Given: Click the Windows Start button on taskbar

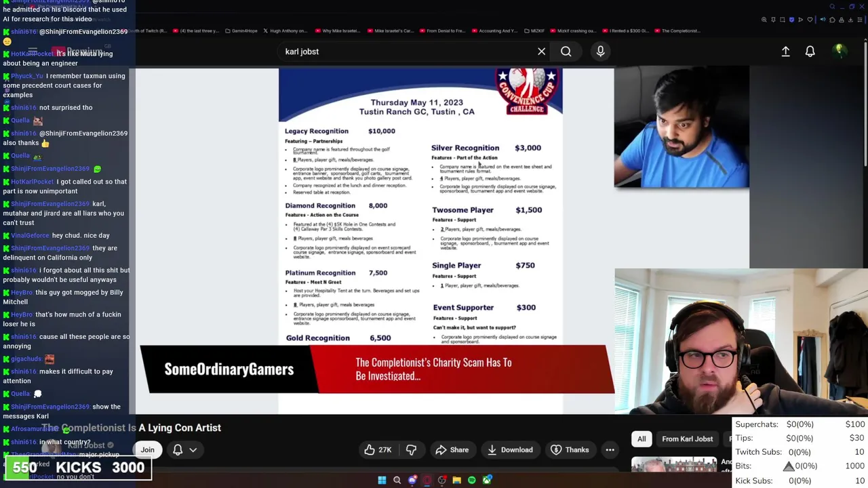Looking at the screenshot, I should (382, 481).
